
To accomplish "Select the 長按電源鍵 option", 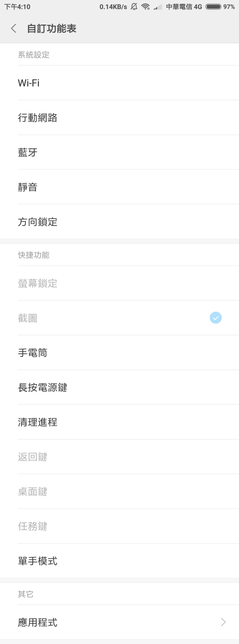I will click(119, 387).
